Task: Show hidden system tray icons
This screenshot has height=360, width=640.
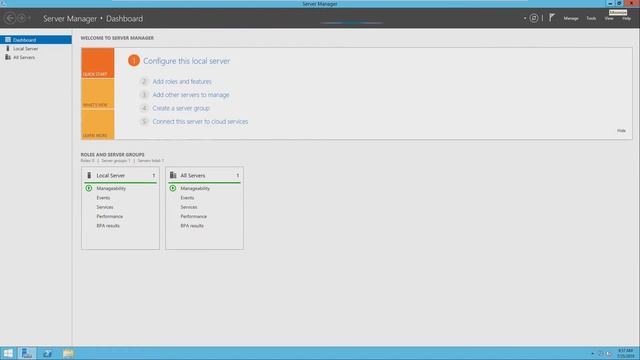Action: (x=592, y=353)
